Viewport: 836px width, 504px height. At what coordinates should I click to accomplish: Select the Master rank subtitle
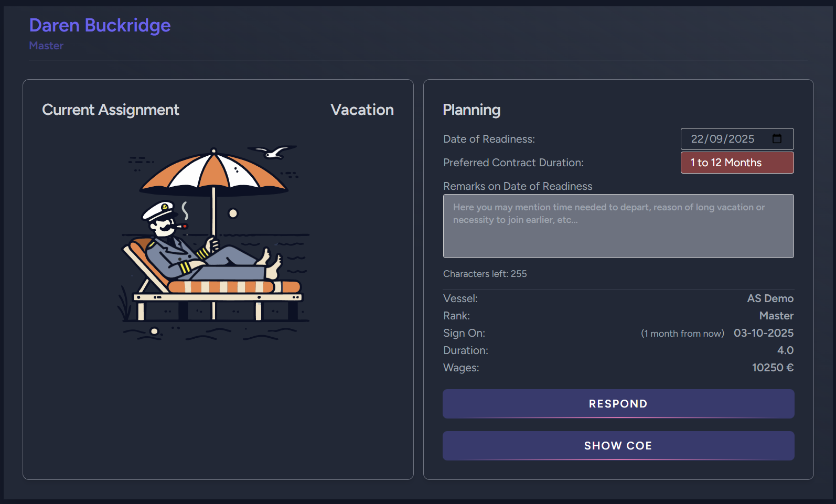coord(46,46)
